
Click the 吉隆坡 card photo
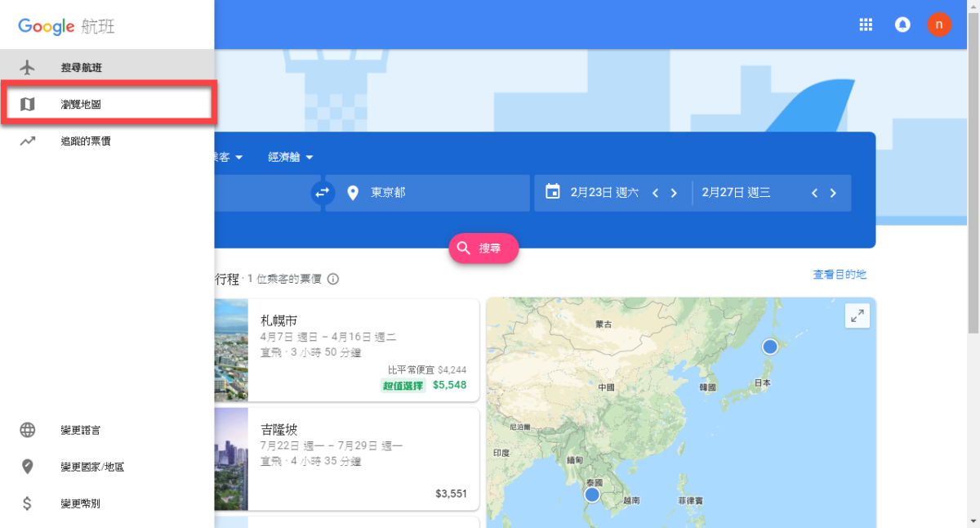(x=231, y=459)
